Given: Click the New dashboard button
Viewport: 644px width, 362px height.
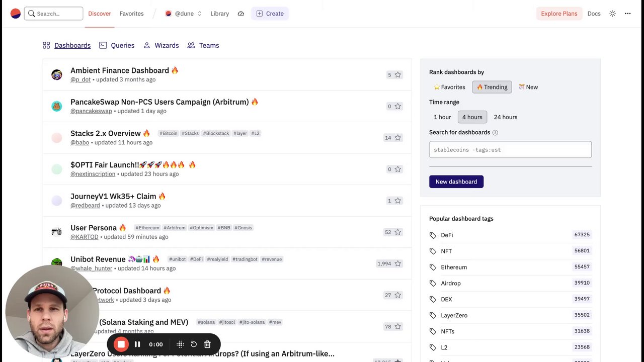Looking at the screenshot, I should [456, 182].
